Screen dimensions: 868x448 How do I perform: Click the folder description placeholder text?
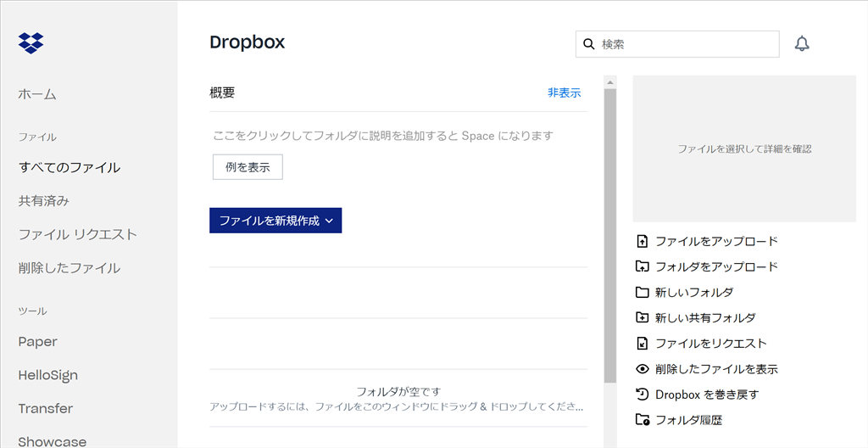tap(383, 135)
